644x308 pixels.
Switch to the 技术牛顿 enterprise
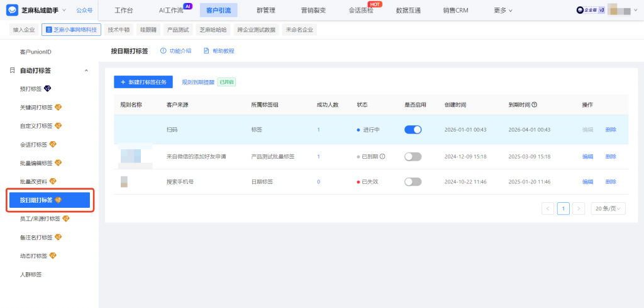119,30
